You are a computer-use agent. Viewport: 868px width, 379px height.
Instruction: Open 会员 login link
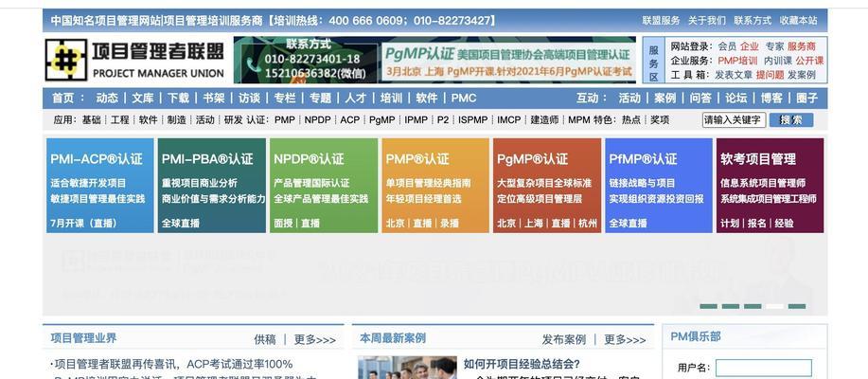pyautogui.click(x=727, y=46)
